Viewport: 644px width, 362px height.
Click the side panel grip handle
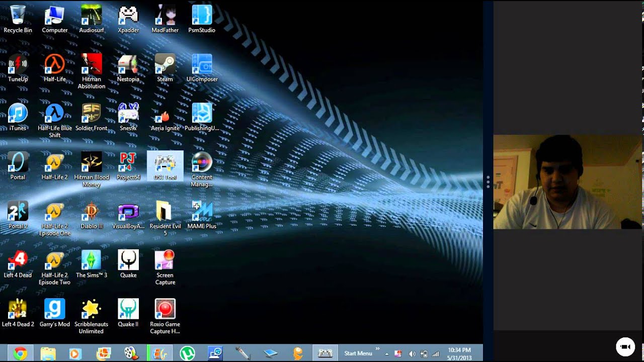point(488,182)
